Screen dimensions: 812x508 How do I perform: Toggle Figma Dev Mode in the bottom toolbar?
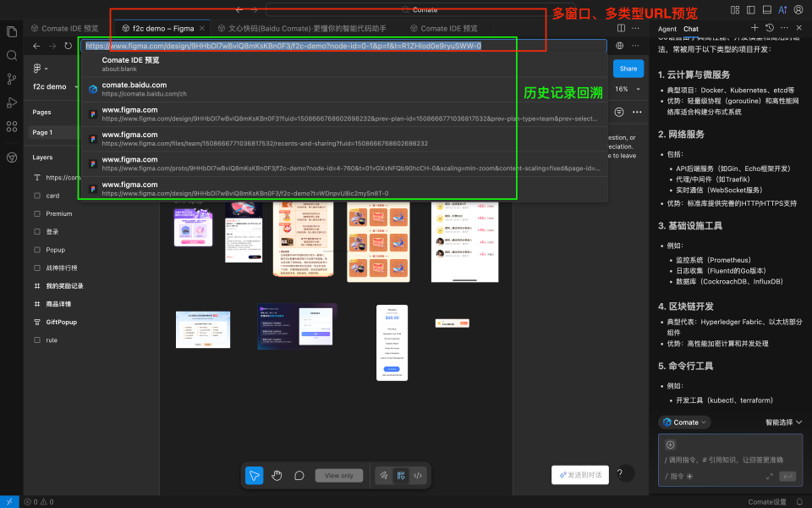point(401,475)
